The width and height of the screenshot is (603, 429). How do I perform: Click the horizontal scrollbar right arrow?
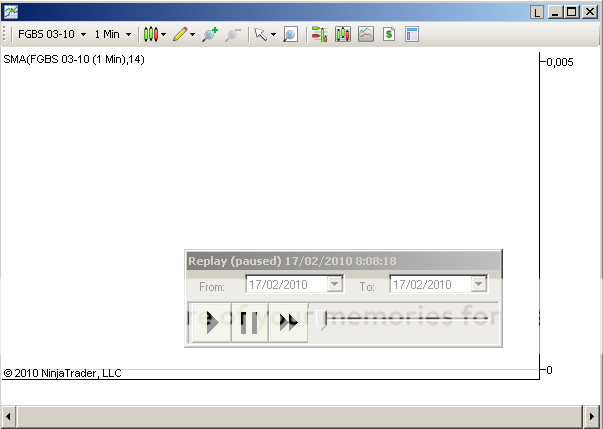tap(592, 415)
